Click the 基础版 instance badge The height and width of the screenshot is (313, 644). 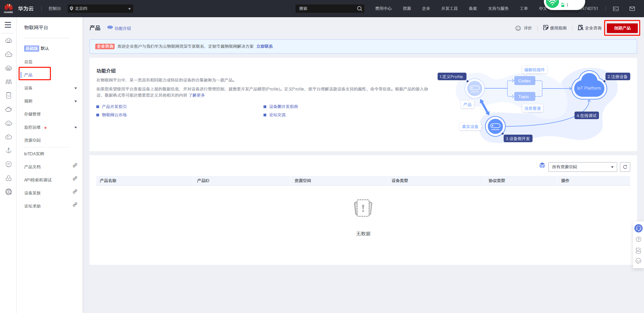32,49
